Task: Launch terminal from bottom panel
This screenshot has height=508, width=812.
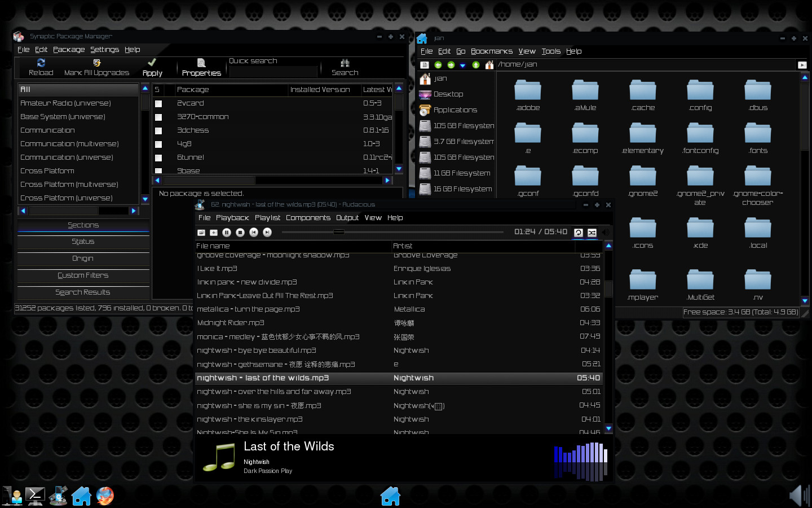Action: click(35, 496)
